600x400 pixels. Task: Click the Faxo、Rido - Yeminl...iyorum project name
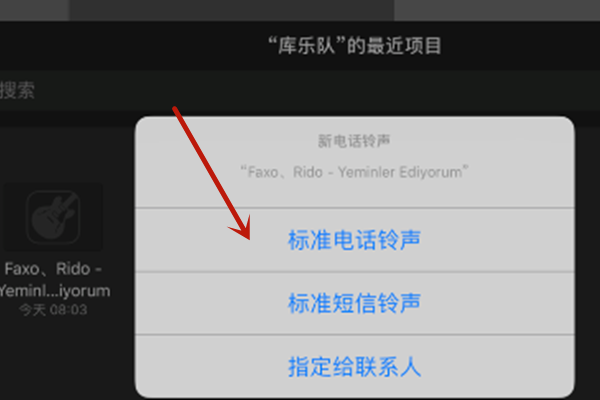[x=54, y=280]
